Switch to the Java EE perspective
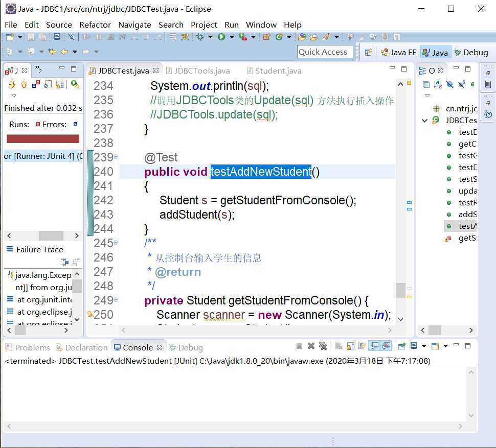The height and width of the screenshot is (448, 496). [398, 53]
